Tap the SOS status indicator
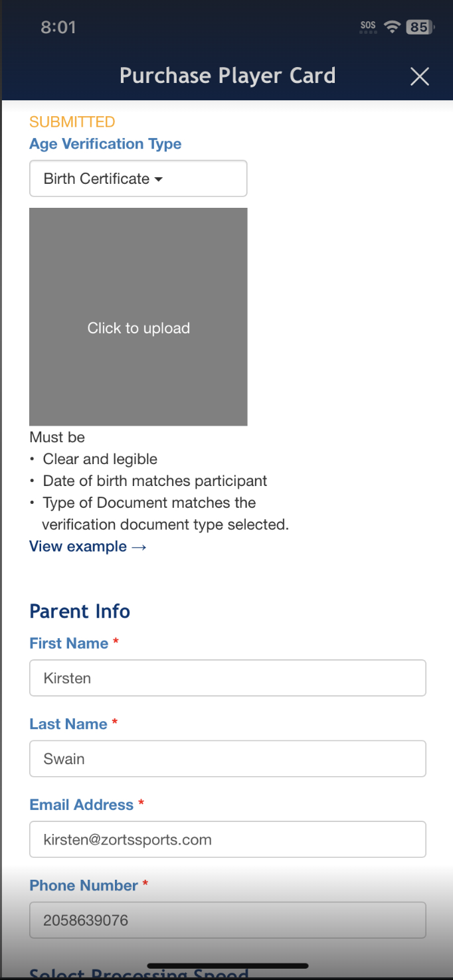The width and height of the screenshot is (453, 980). pos(368,26)
